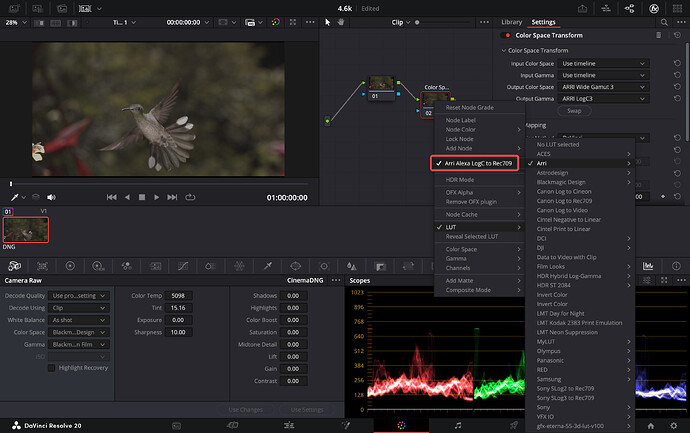Open the Output Gamma ARRI LogC3 dropdown
This screenshot has height=433, width=690.
[x=603, y=99]
